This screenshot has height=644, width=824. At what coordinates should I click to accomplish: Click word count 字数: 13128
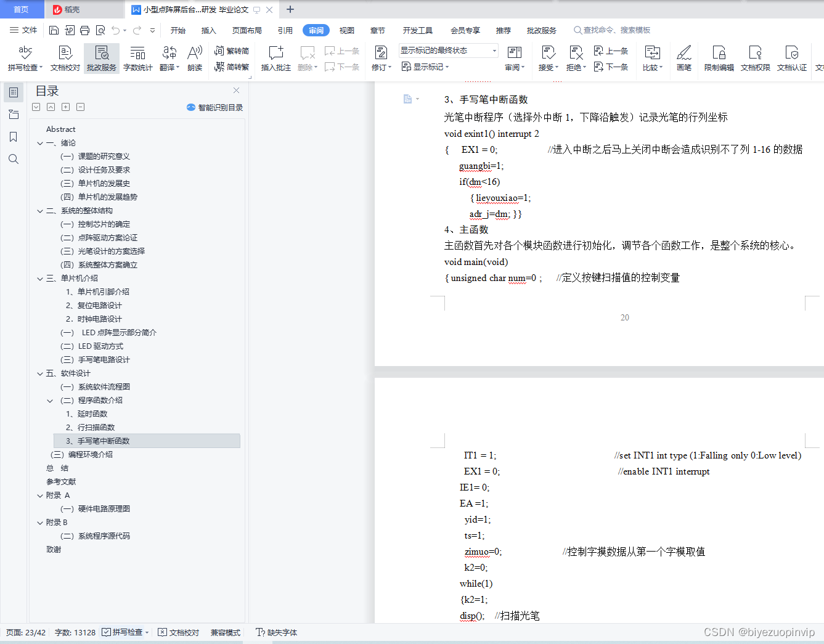tap(75, 632)
